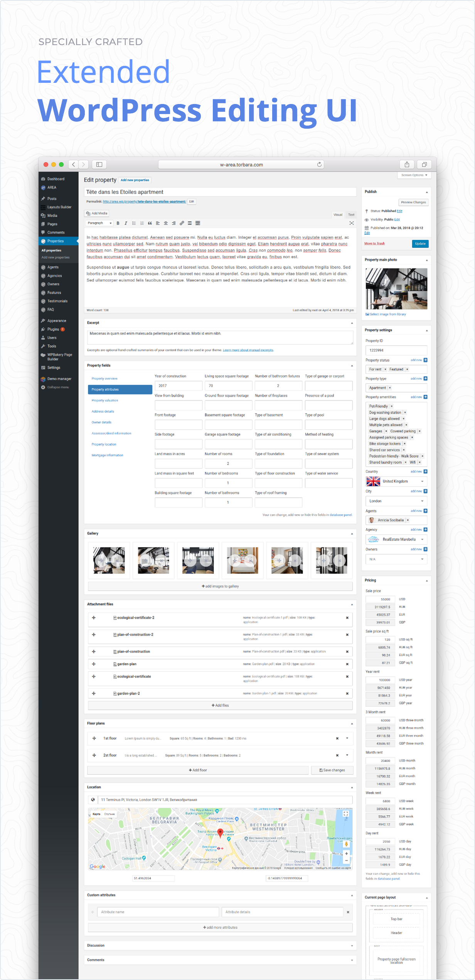Open the City London dropdown

point(396,501)
